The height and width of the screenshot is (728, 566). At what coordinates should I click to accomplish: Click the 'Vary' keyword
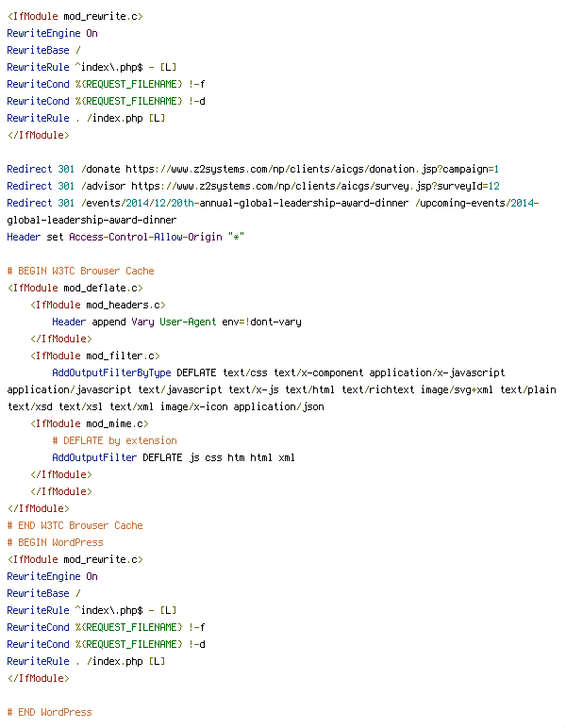(142, 322)
